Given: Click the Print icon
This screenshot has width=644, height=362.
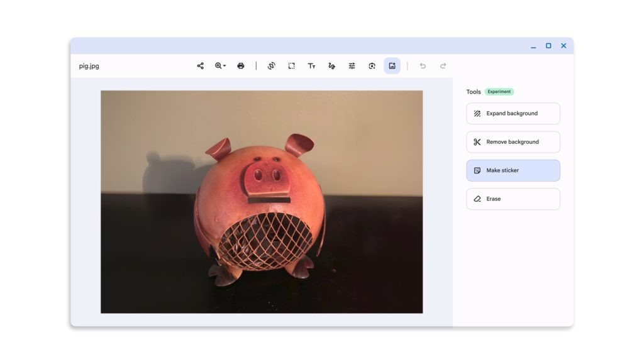Looking at the screenshot, I should click(241, 66).
